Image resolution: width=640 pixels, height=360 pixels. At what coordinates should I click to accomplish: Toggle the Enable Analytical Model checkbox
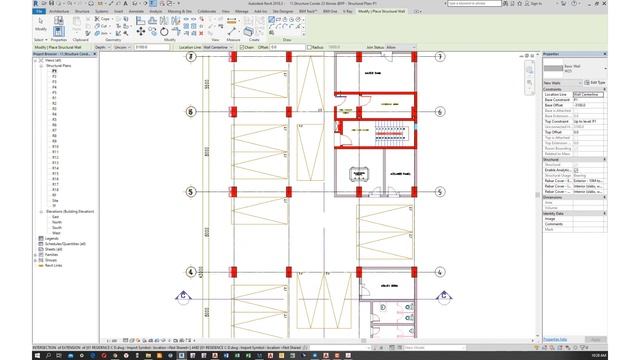click(576, 170)
